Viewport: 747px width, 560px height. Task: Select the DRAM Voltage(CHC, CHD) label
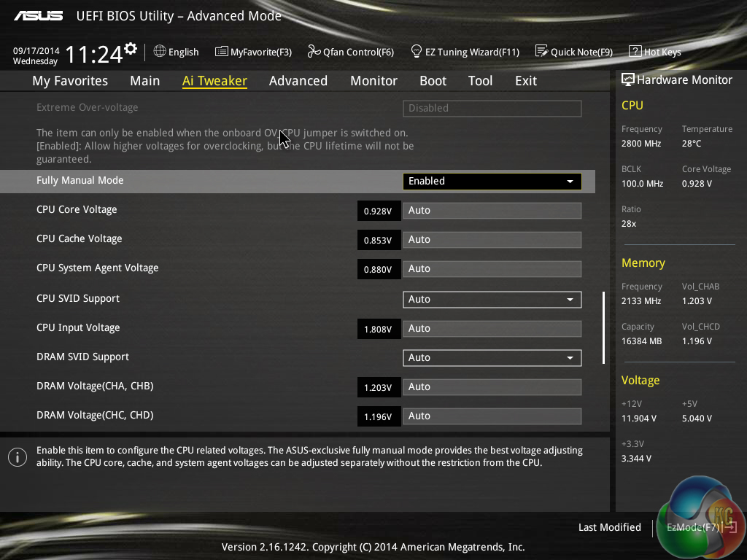pyautogui.click(x=95, y=415)
